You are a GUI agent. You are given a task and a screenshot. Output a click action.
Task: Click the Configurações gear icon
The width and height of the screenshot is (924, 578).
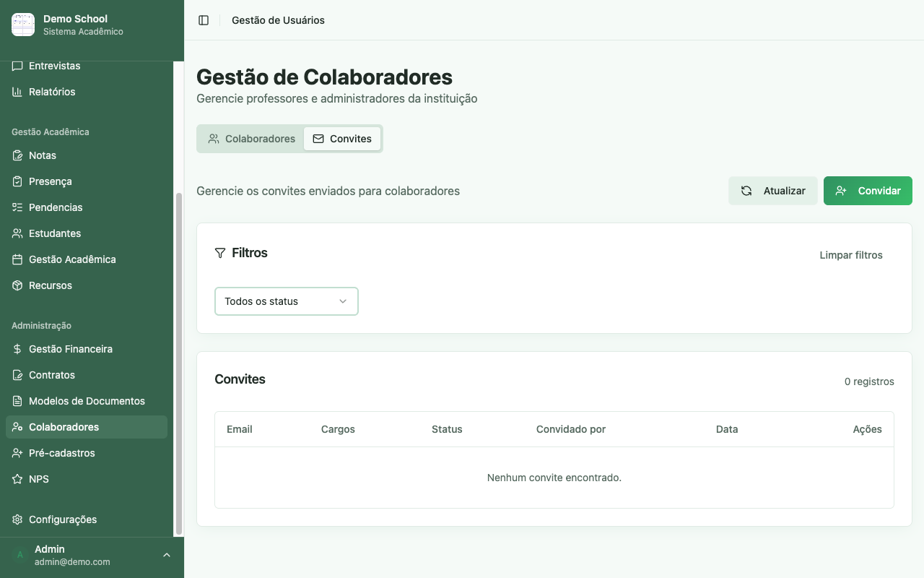click(x=17, y=519)
